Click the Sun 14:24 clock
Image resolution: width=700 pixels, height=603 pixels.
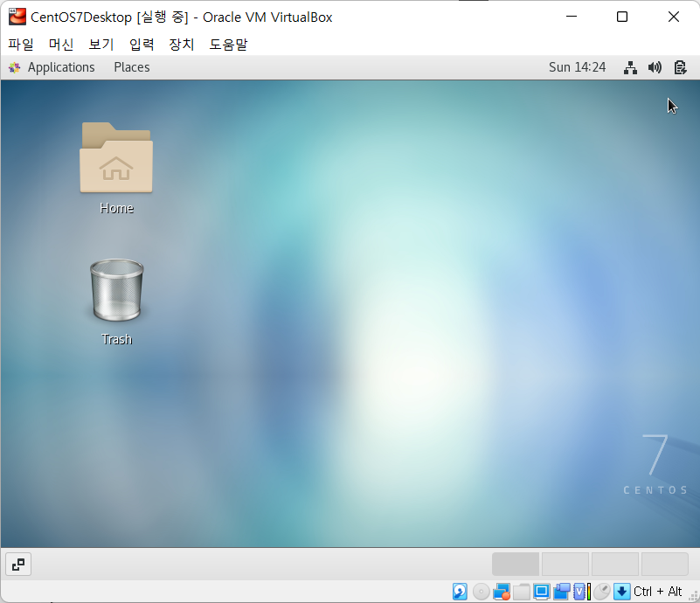pyautogui.click(x=578, y=67)
